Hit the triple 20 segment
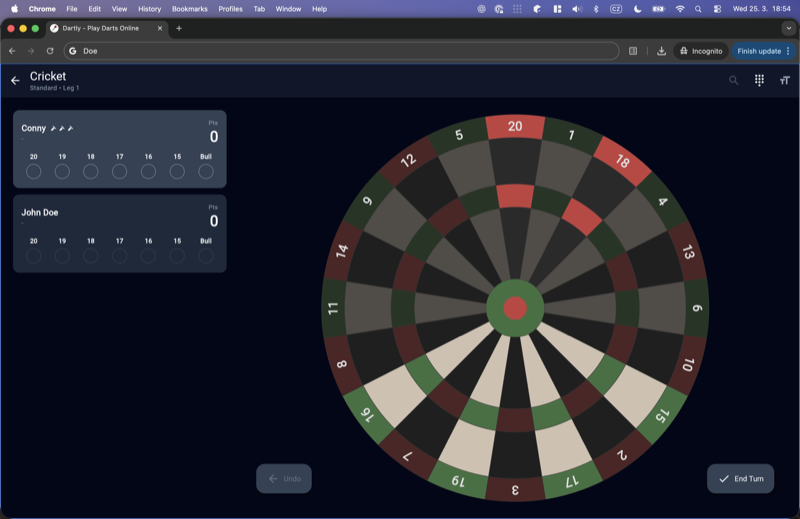 515,196
